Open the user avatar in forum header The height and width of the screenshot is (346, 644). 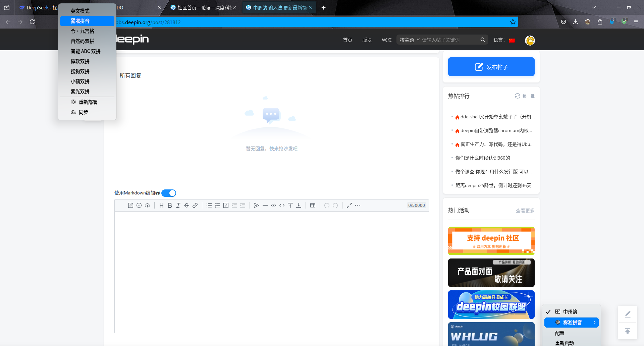530,40
